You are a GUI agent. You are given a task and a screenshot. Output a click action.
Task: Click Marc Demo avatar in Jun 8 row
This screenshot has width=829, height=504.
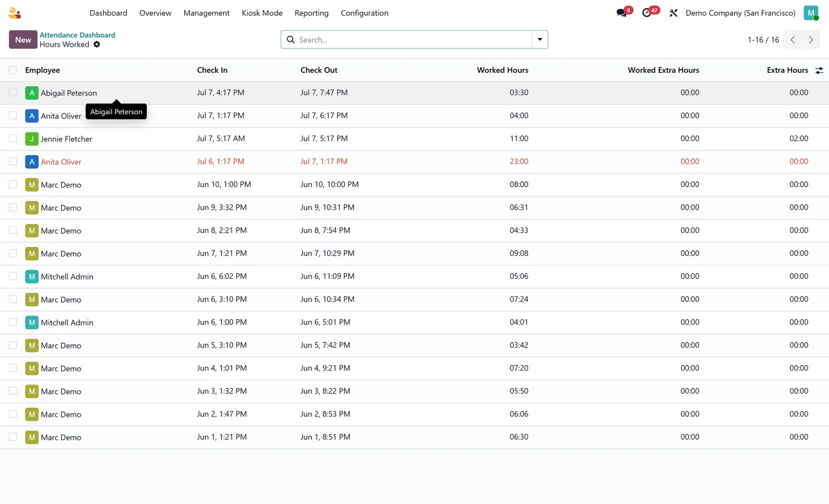pyautogui.click(x=31, y=231)
